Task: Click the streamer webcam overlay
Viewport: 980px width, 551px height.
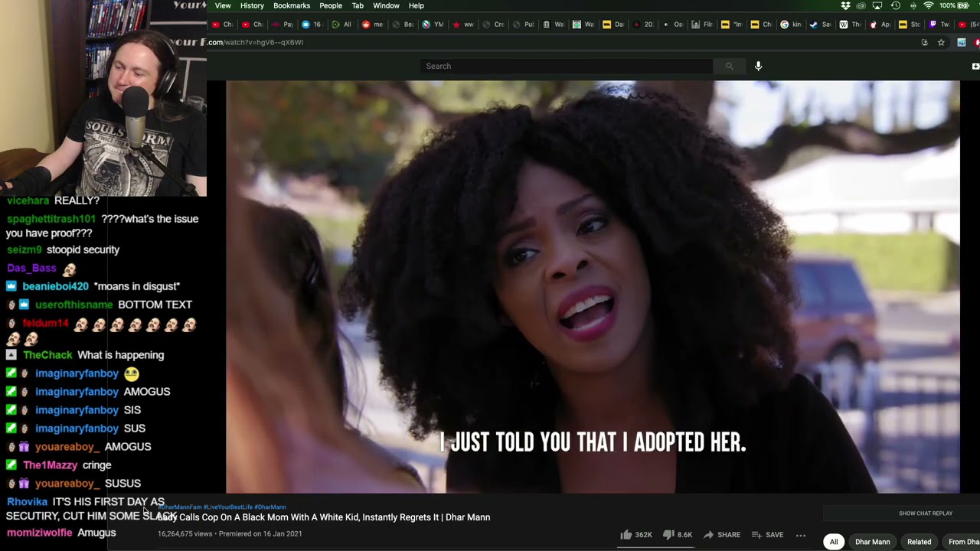Action: (x=103, y=98)
